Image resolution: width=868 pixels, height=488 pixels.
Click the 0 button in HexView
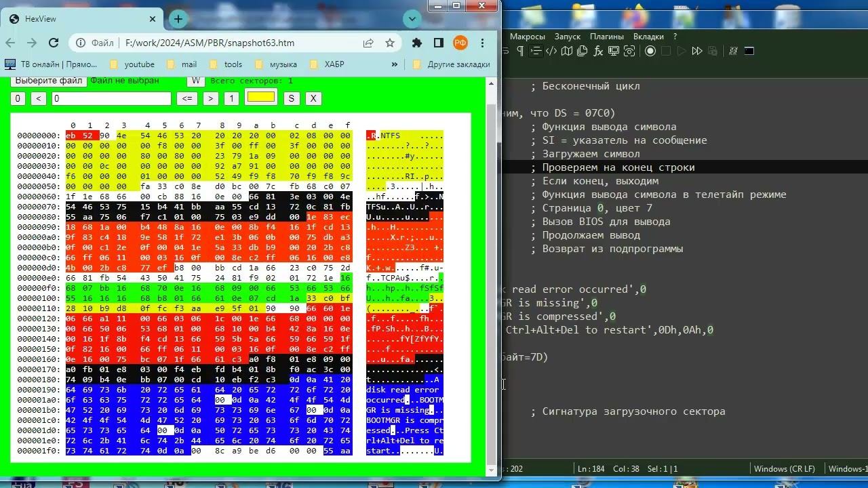(x=18, y=98)
